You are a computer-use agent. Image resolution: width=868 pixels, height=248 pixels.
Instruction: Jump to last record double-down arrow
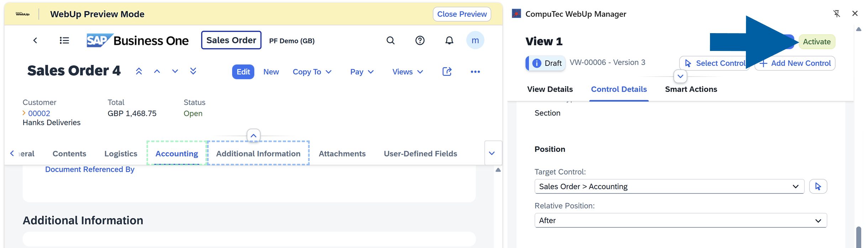193,71
